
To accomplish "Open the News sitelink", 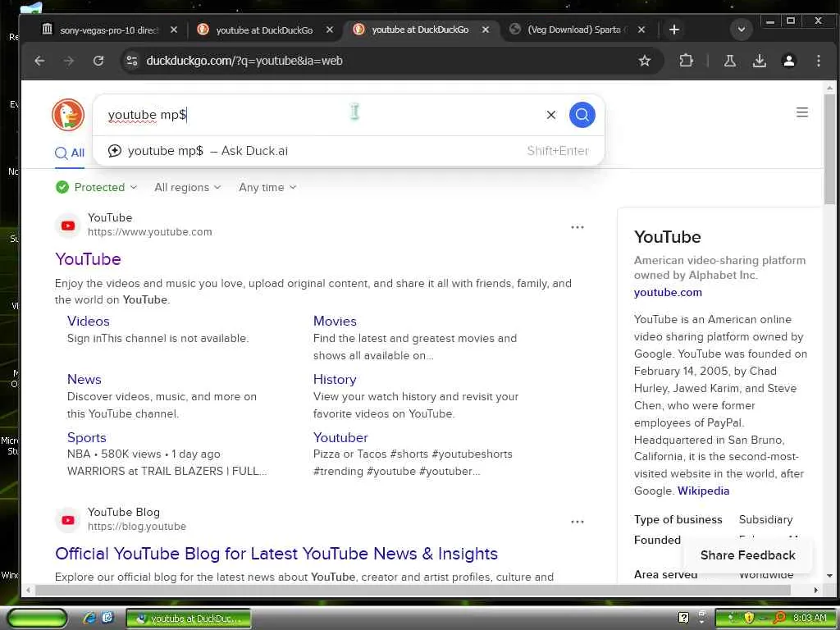I will pyautogui.click(x=84, y=379).
